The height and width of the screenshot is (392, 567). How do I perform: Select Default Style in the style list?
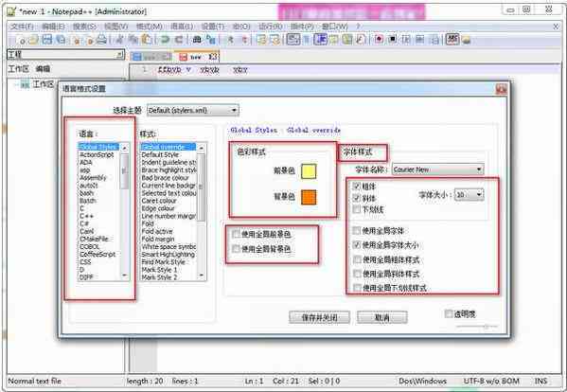click(x=160, y=154)
